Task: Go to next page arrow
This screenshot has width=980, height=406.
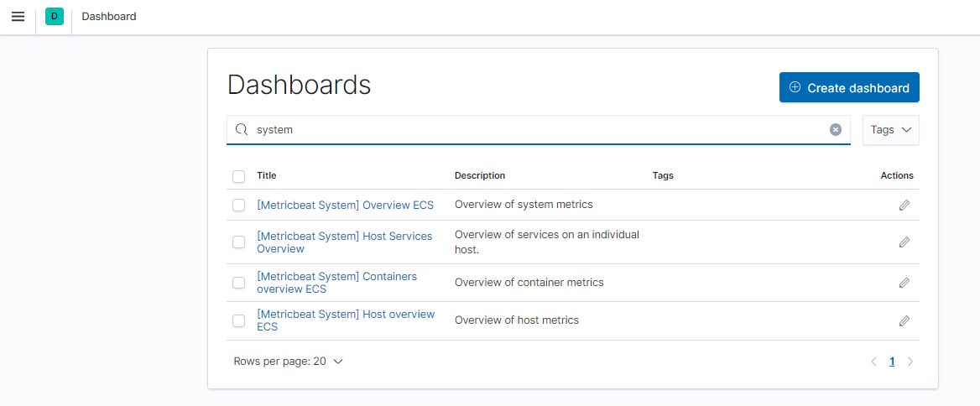Action: coord(910,362)
